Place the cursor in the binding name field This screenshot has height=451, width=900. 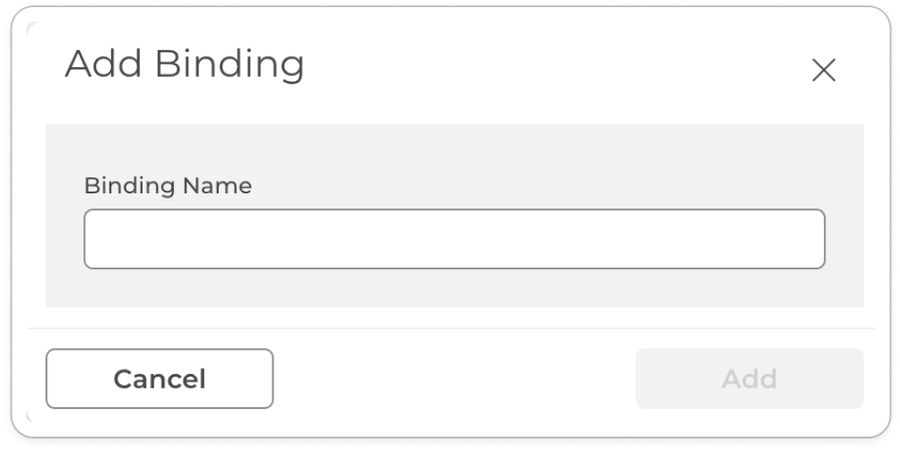point(454,239)
